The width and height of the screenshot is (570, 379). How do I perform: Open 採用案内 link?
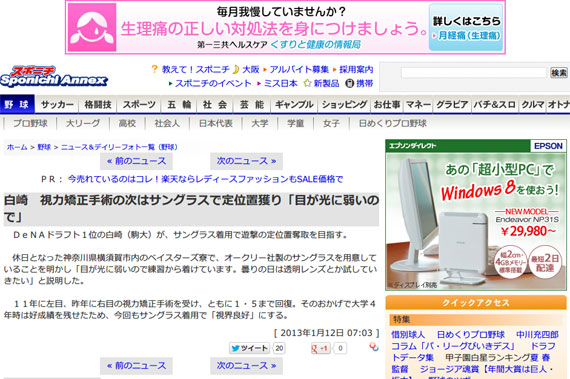coord(356,69)
